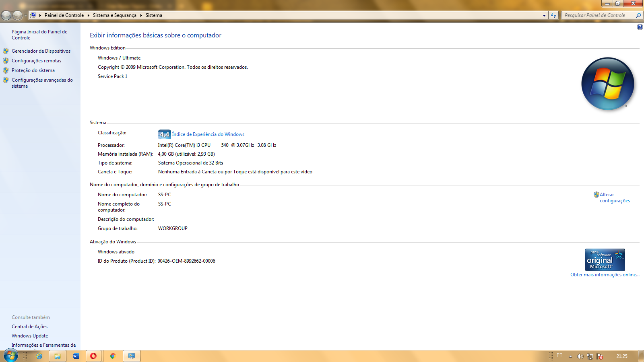Select the SS-PC value beside Nome do computador

[165, 195]
